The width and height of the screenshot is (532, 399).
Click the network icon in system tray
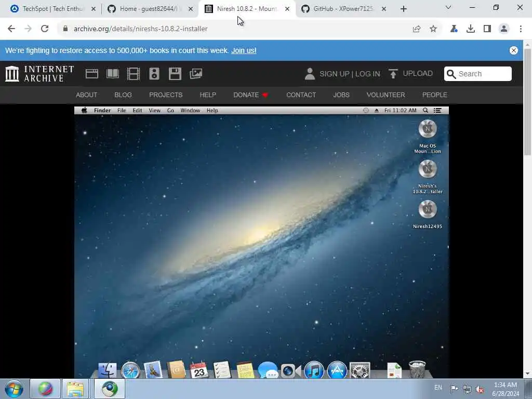[467, 389]
